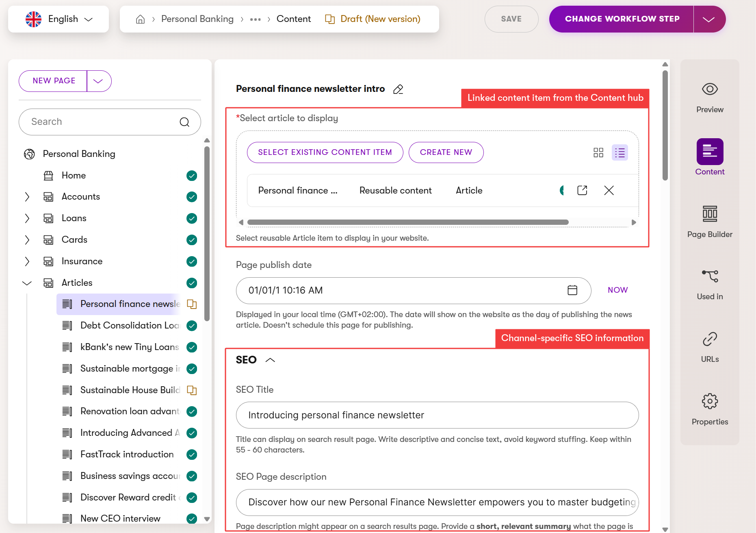The height and width of the screenshot is (533, 756).
Task: Open the URLs tab
Action: [710, 347]
